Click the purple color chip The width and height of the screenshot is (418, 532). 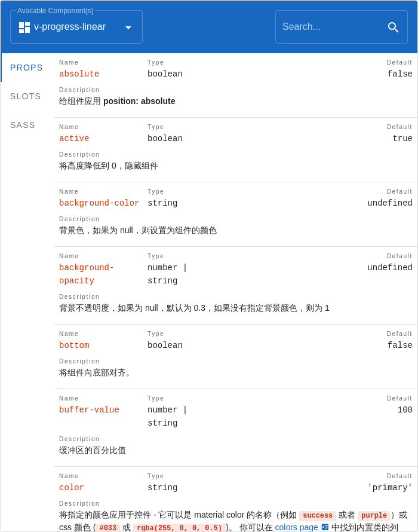(x=374, y=515)
